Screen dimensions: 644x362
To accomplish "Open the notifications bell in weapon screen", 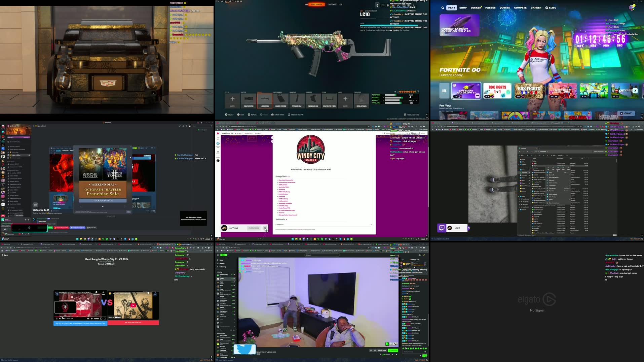I will point(388,5).
